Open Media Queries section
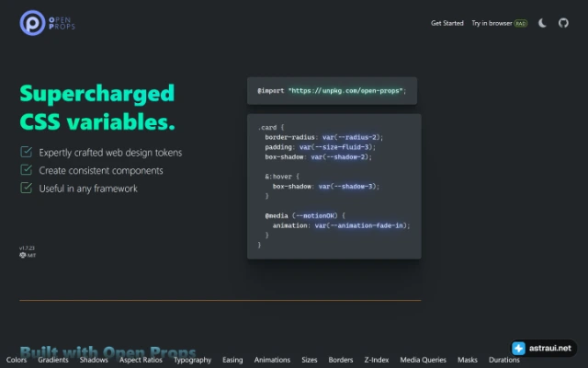 point(423,360)
